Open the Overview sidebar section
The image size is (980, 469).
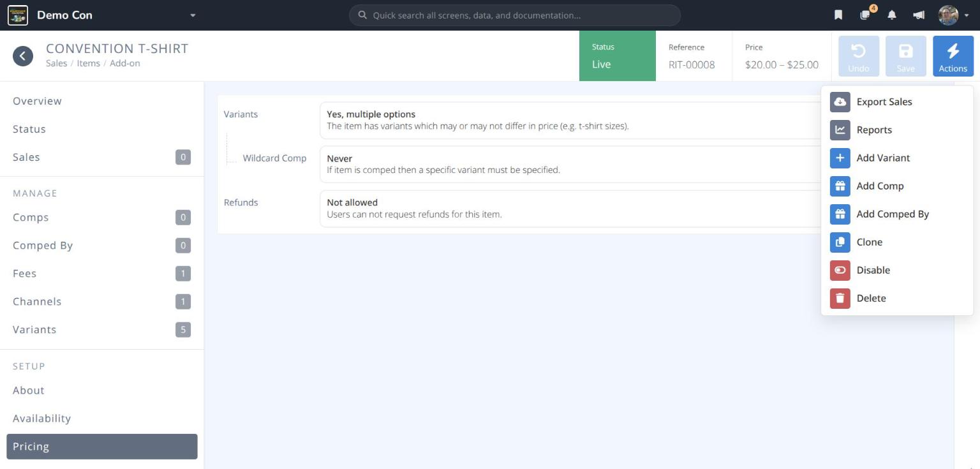point(102,101)
